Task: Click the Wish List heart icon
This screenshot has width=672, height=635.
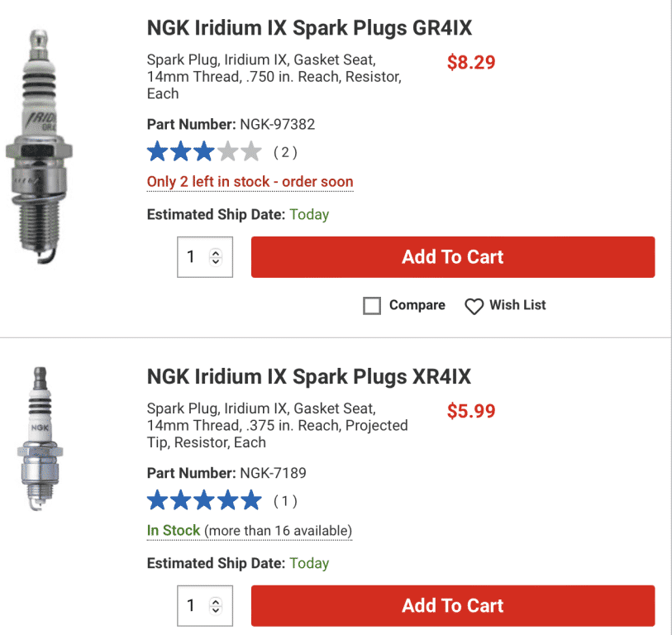Action: click(474, 306)
